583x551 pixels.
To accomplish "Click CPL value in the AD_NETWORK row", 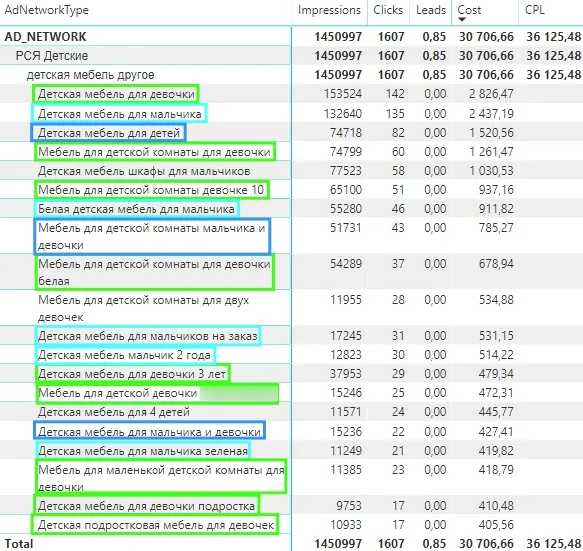I will tap(553, 36).
